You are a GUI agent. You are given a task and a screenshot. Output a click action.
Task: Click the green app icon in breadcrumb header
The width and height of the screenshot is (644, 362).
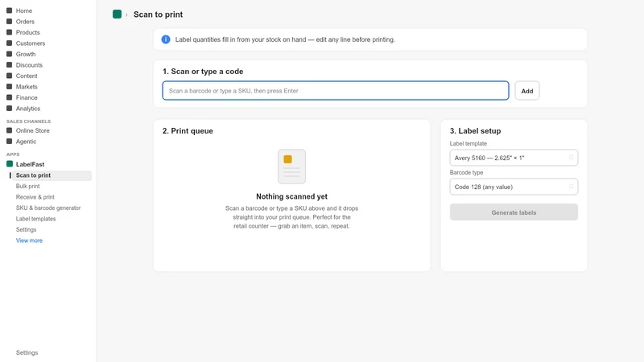tap(117, 14)
